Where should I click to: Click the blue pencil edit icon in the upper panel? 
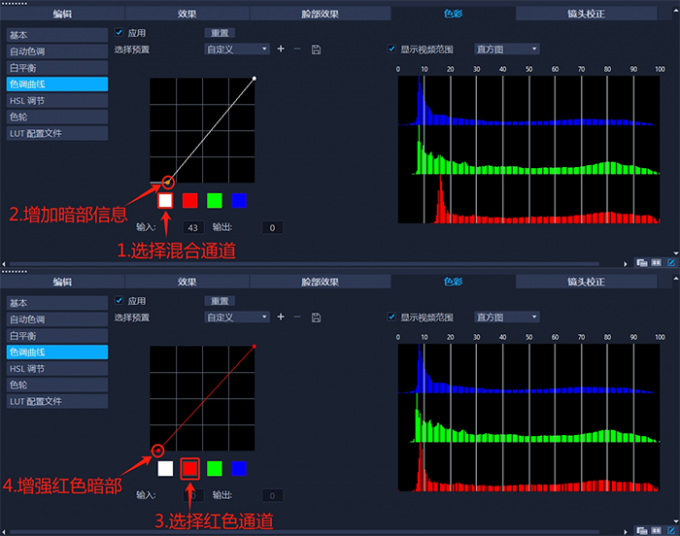tap(671, 262)
